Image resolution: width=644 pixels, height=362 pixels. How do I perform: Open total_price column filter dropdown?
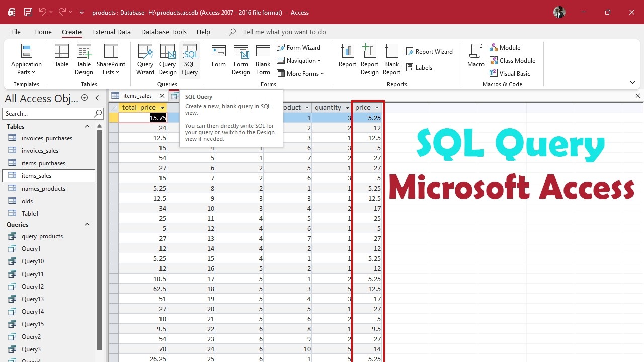click(x=162, y=108)
